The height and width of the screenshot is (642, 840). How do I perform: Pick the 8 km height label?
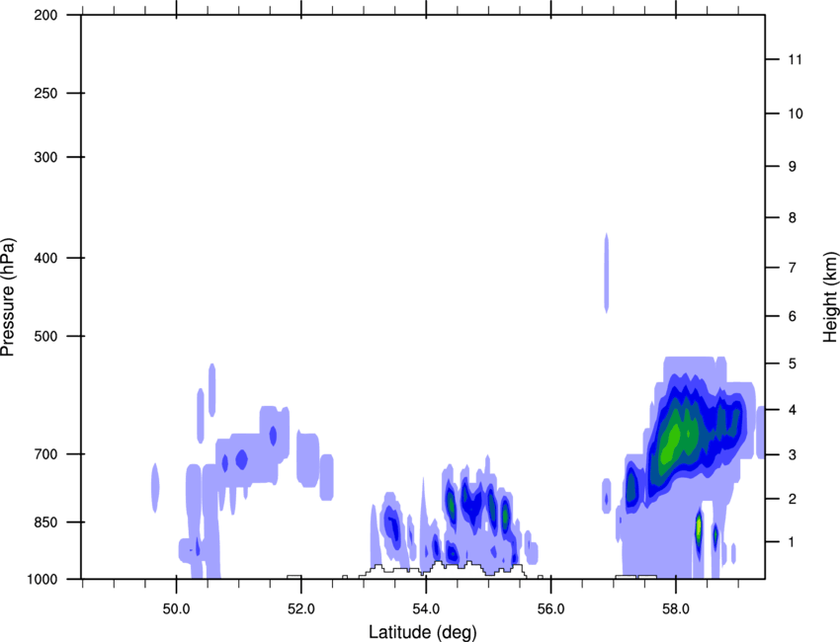coord(793,217)
